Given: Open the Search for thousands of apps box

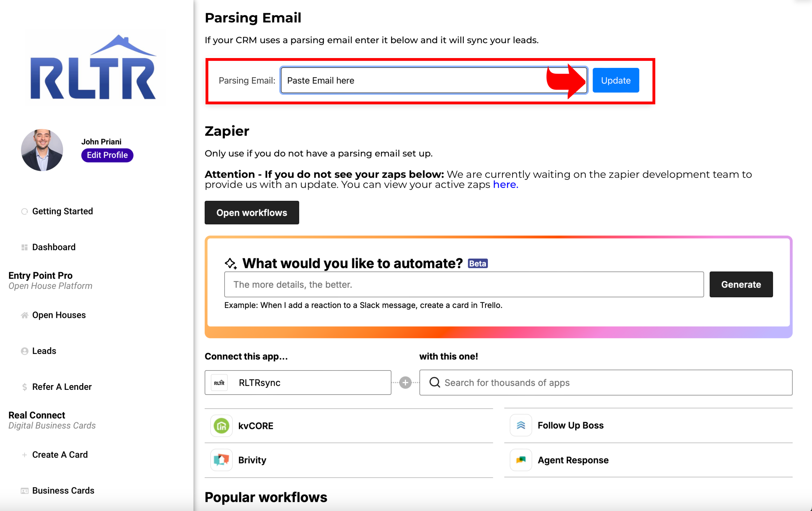Looking at the screenshot, I should pyautogui.click(x=606, y=383).
